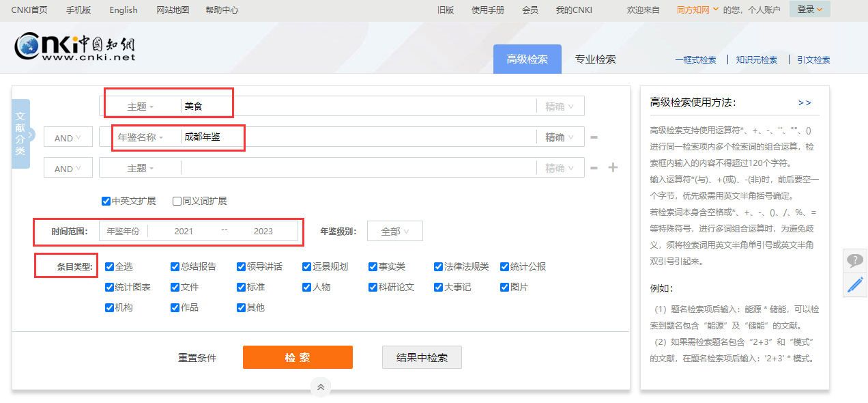The width and height of the screenshot is (868, 403).
Task: Expand the 文献分类 side panel
Action: coord(21,134)
